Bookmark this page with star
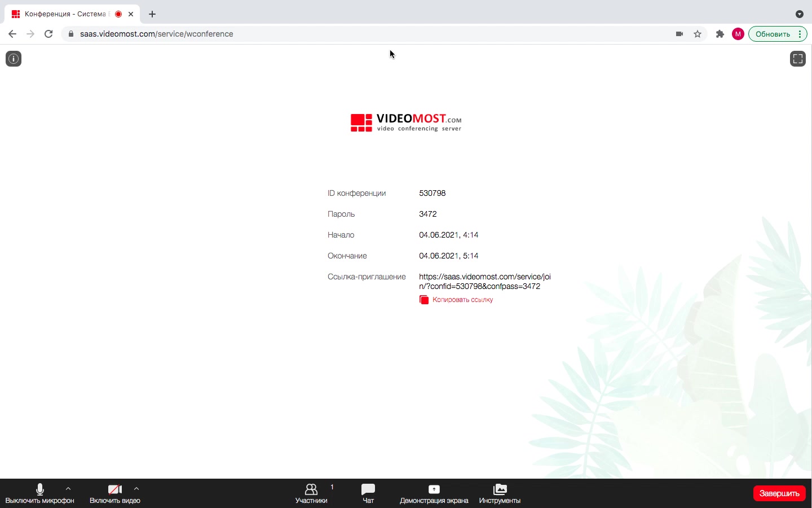The height and width of the screenshot is (508, 812). pos(698,34)
